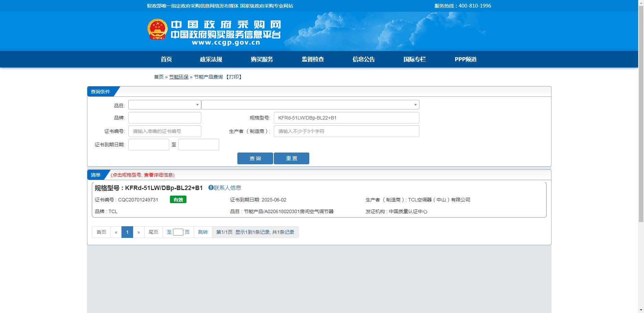
Task: Click 发证机构 中国质量认证中心 text
Action: [396, 211]
